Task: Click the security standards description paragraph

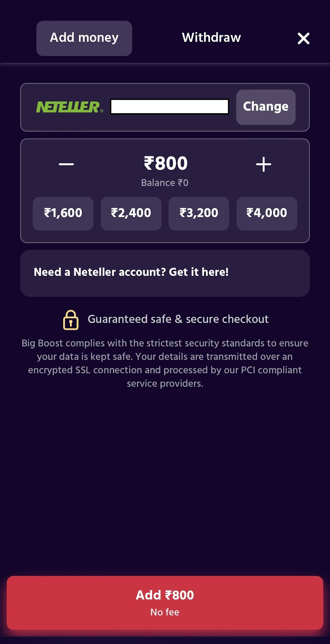Action: point(165,363)
